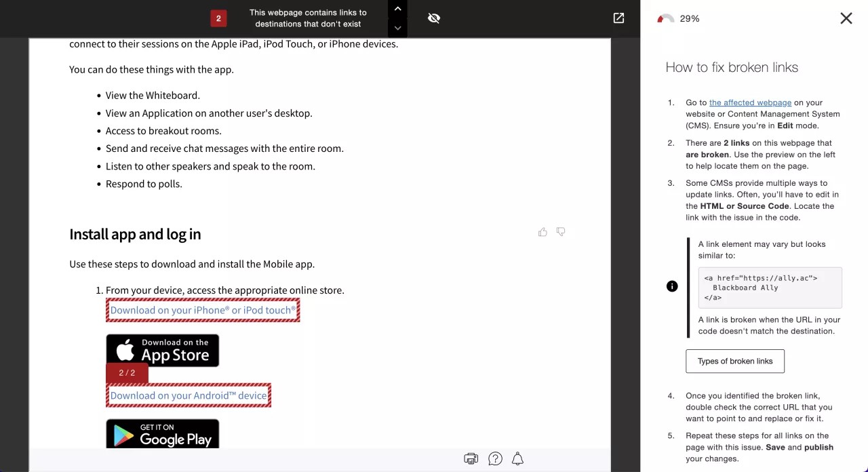Viewport: 868px width, 472px height.
Task: Open the webpage in a new window
Action: click(x=618, y=18)
